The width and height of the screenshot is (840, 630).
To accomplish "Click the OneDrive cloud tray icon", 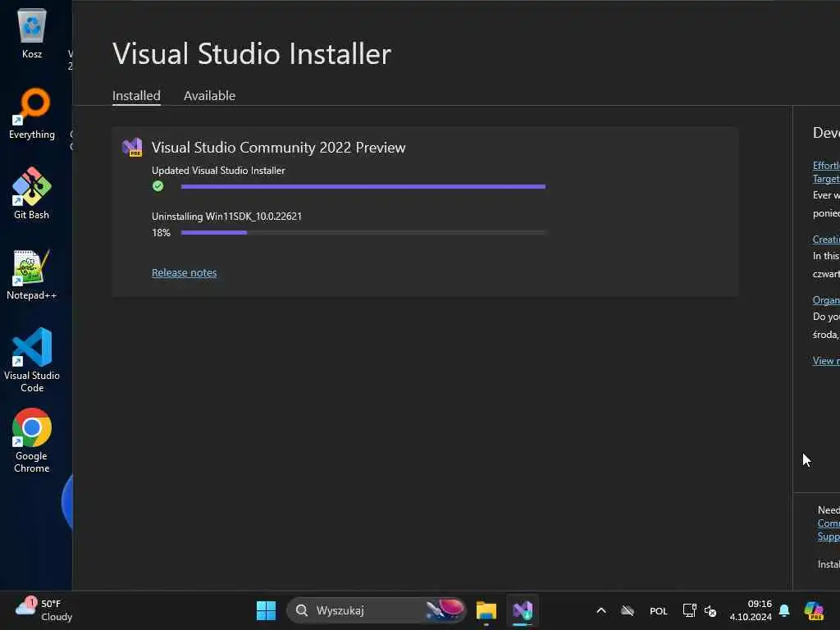I will point(628,610).
